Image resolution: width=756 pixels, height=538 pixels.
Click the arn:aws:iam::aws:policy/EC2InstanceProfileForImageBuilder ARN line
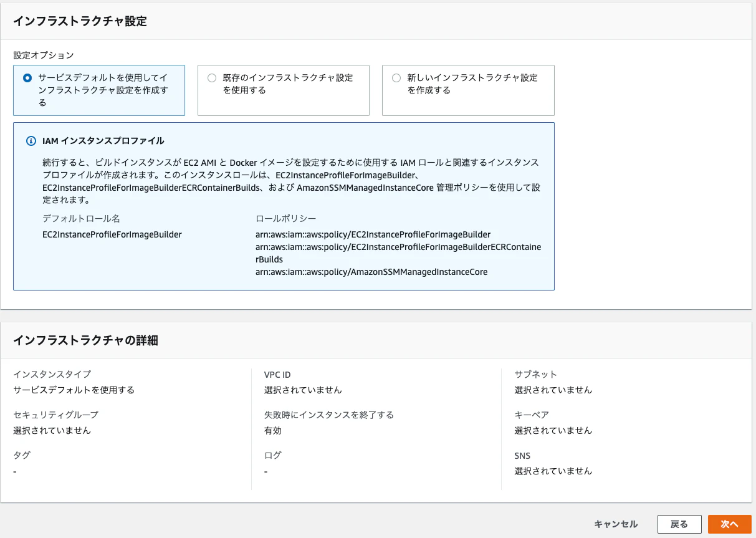pos(373,234)
